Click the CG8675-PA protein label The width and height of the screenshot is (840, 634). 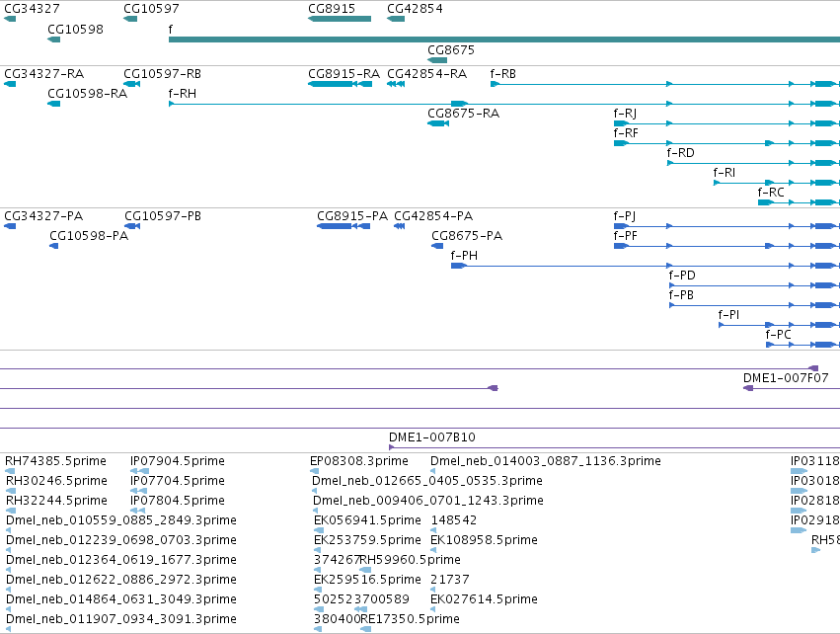tap(467, 236)
